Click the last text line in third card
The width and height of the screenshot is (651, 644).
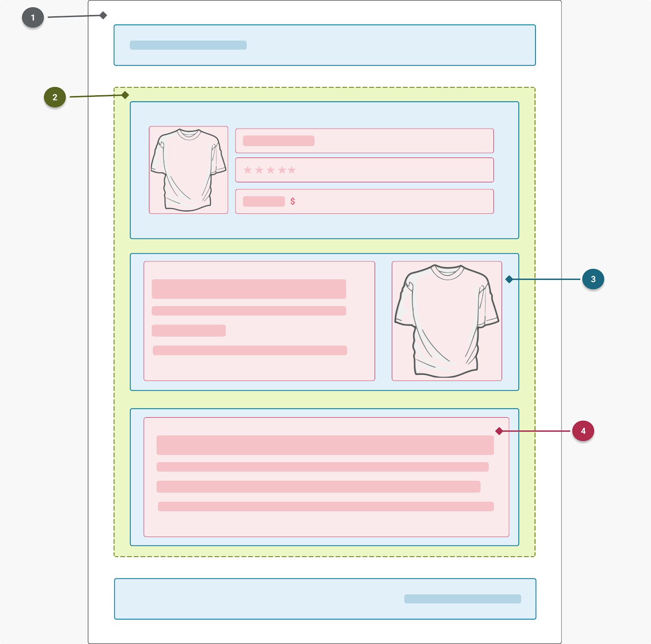coord(326,506)
